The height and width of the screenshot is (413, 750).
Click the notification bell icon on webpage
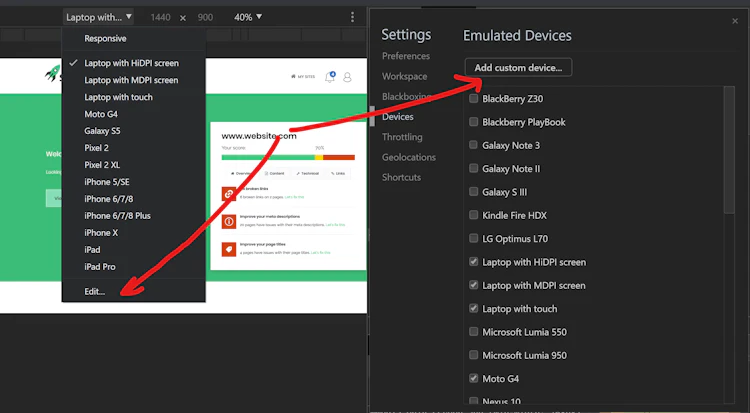330,77
